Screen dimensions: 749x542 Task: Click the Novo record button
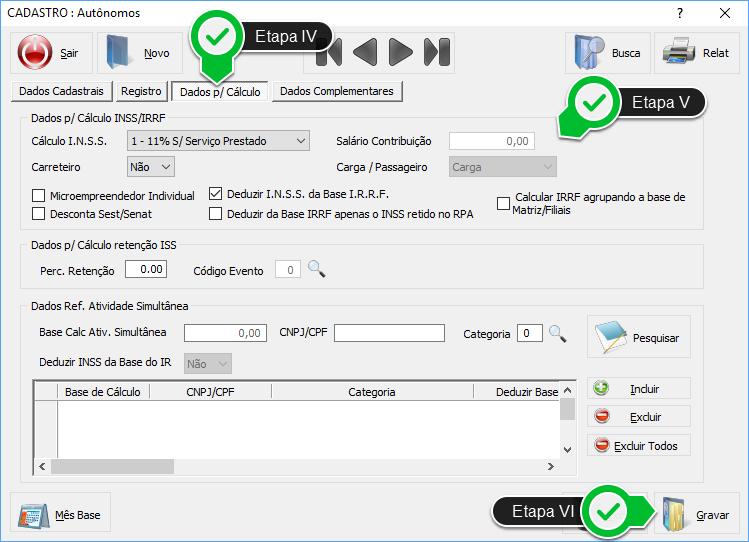coord(140,53)
